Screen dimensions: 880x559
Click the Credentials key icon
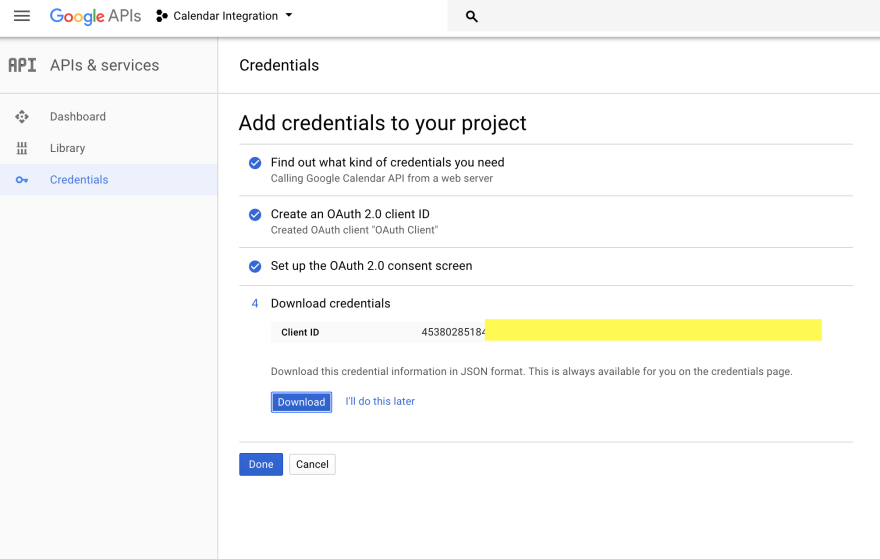pyautogui.click(x=22, y=180)
